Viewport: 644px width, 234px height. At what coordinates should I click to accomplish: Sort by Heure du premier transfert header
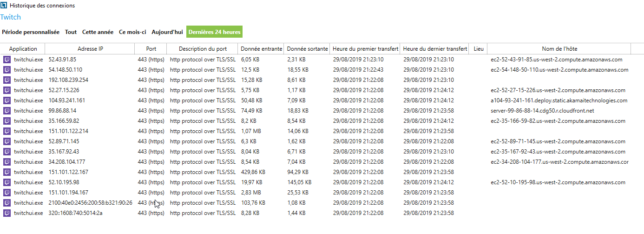365,49
